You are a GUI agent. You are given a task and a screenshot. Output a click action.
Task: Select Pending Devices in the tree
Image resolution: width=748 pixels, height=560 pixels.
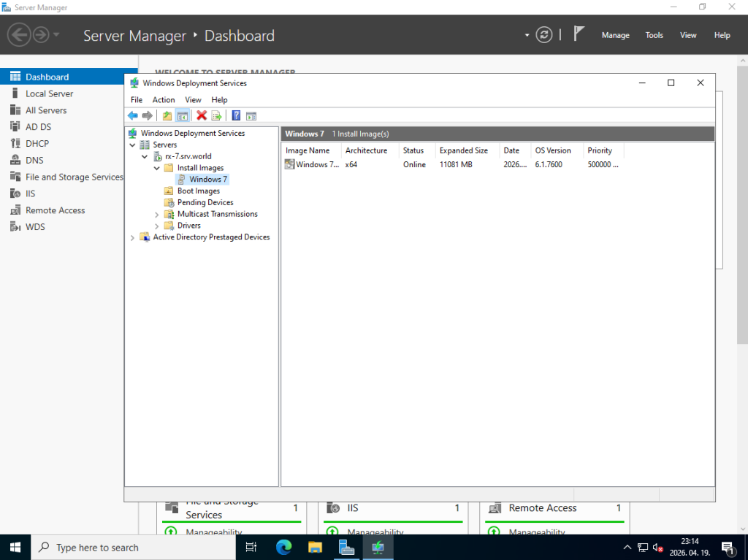click(205, 202)
